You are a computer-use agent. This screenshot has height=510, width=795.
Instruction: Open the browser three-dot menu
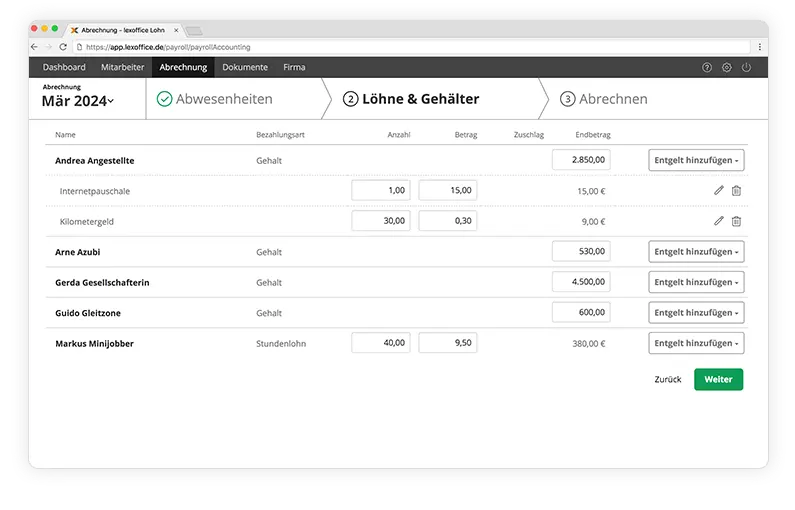[x=759, y=47]
